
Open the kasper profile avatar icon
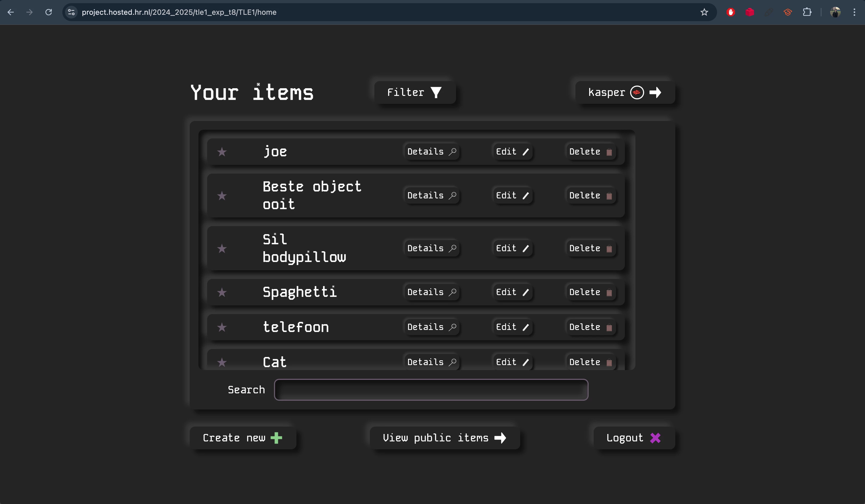pyautogui.click(x=637, y=92)
